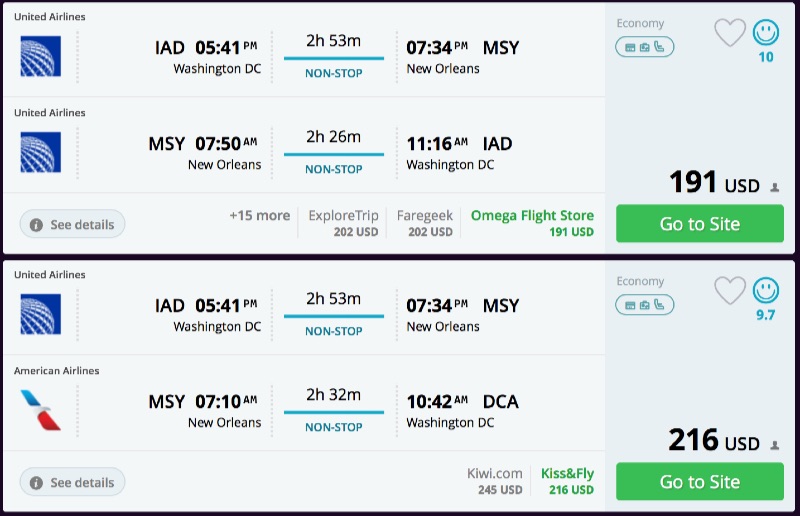The image size is (800, 516).
Task: Go to Site for the 191 USD flight
Action: click(x=699, y=224)
